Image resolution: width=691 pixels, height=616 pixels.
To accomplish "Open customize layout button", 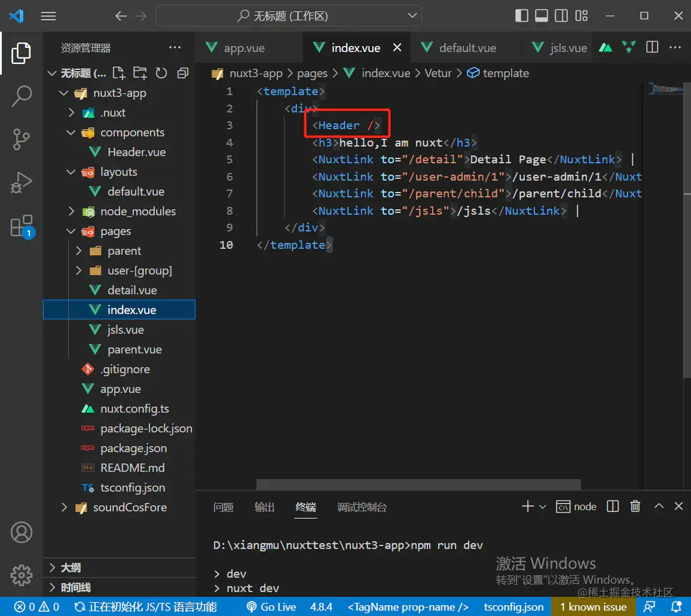I will click(x=581, y=16).
